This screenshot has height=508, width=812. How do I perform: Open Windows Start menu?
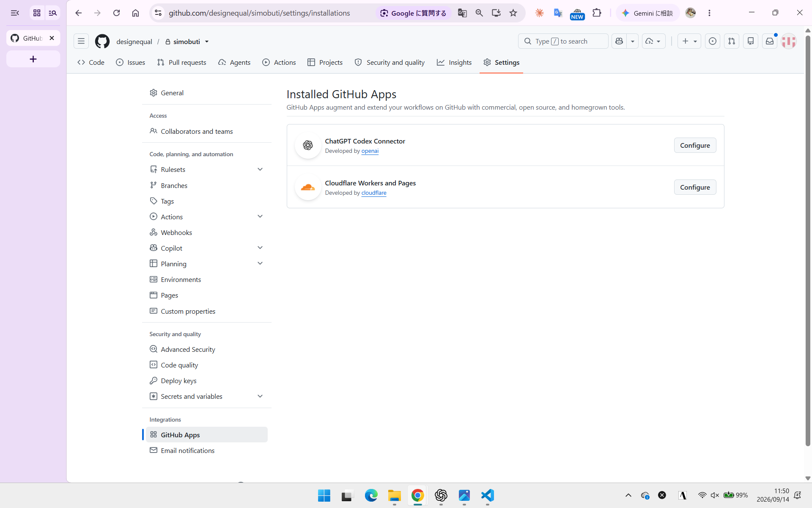point(324,495)
